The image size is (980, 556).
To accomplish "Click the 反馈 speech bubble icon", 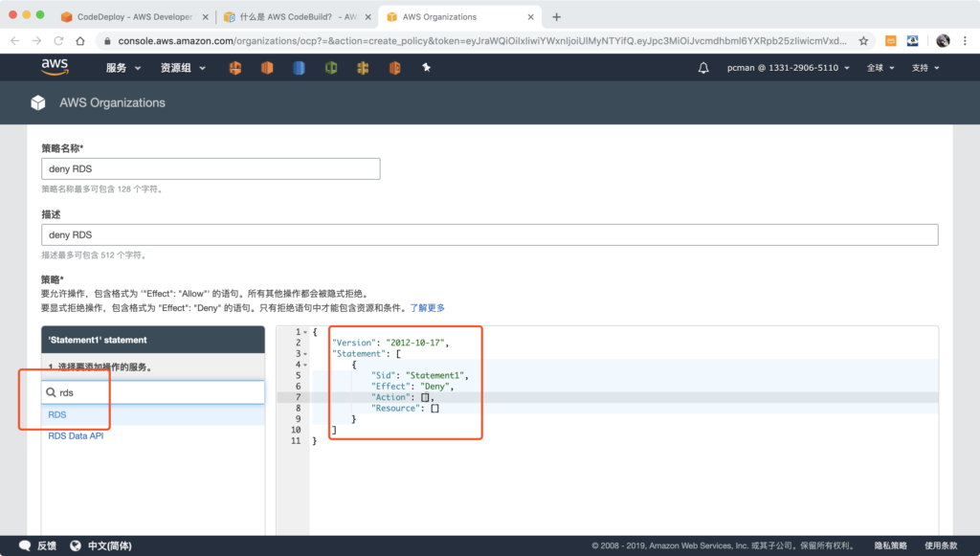I will pos(24,545).
